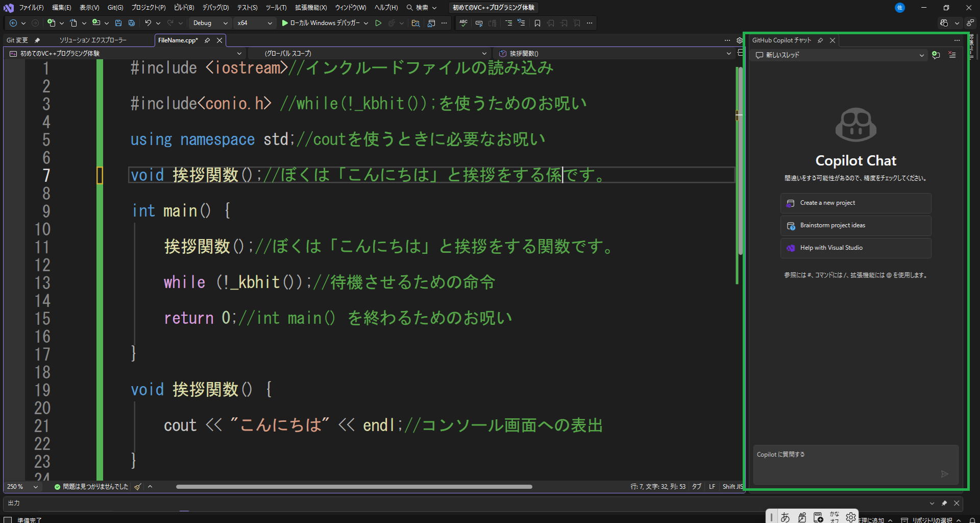
Task: Click the Save All toolbar icon
Action: click(132, 23)
